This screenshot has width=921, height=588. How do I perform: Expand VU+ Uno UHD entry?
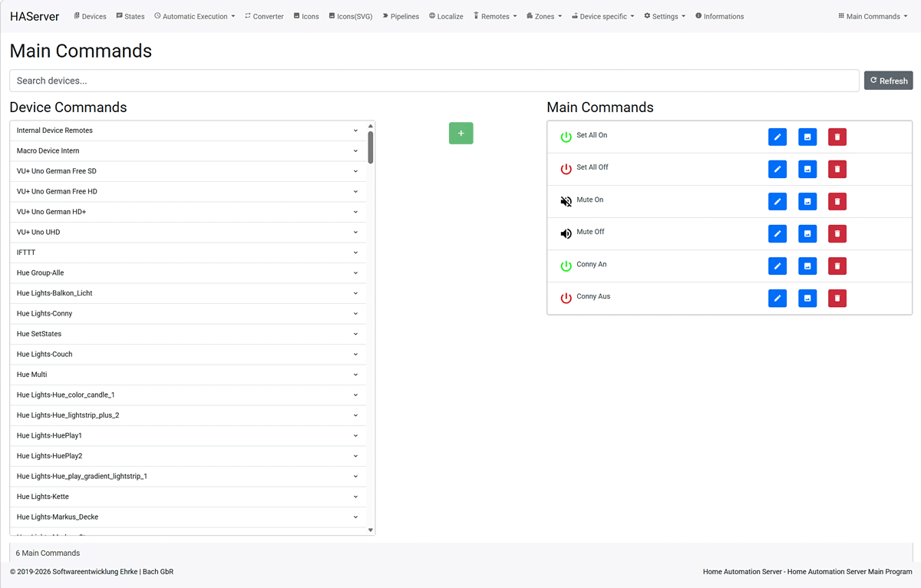[x=188, y=233]
